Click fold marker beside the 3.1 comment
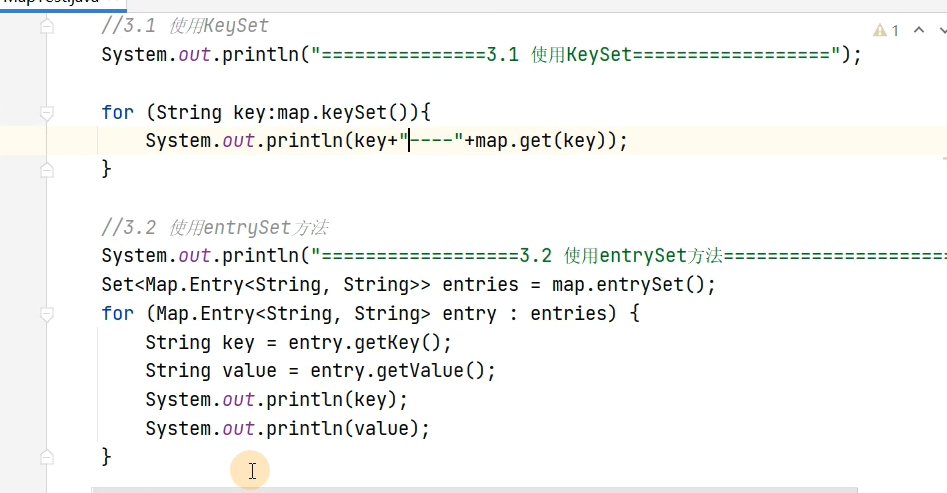This screenshot has height=493, width=947. [x=46, y=28]
